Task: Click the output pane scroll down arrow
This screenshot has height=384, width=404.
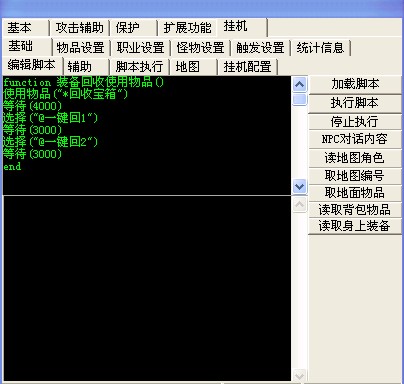Action: [299, 376]
